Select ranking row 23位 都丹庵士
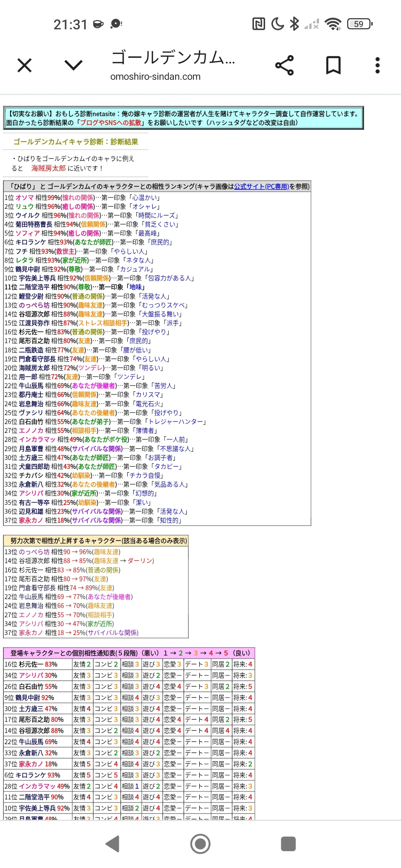The image size is (401, 868). point(84,395)
